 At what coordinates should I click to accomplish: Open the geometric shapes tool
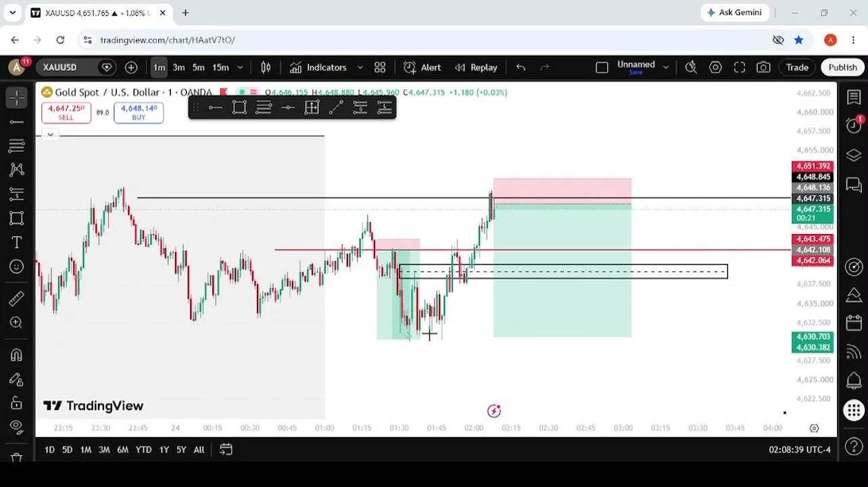point(17,218)
